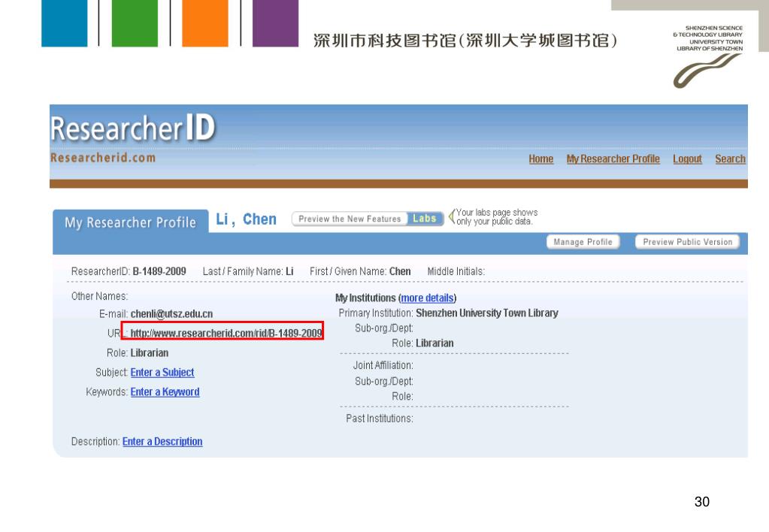Image resolution: width=769 pixels, height=532 pixels.
Task: Click the green header square
Action: coord(135,23)
